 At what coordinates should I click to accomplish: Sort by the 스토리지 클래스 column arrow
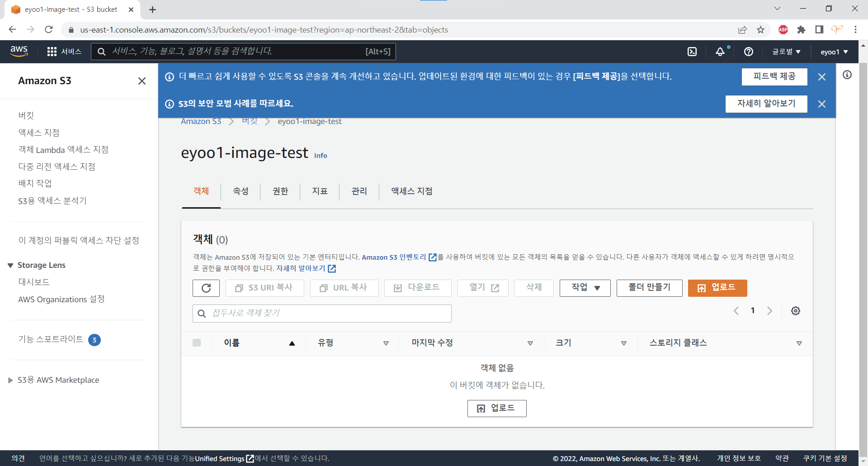tap(799, 343)
